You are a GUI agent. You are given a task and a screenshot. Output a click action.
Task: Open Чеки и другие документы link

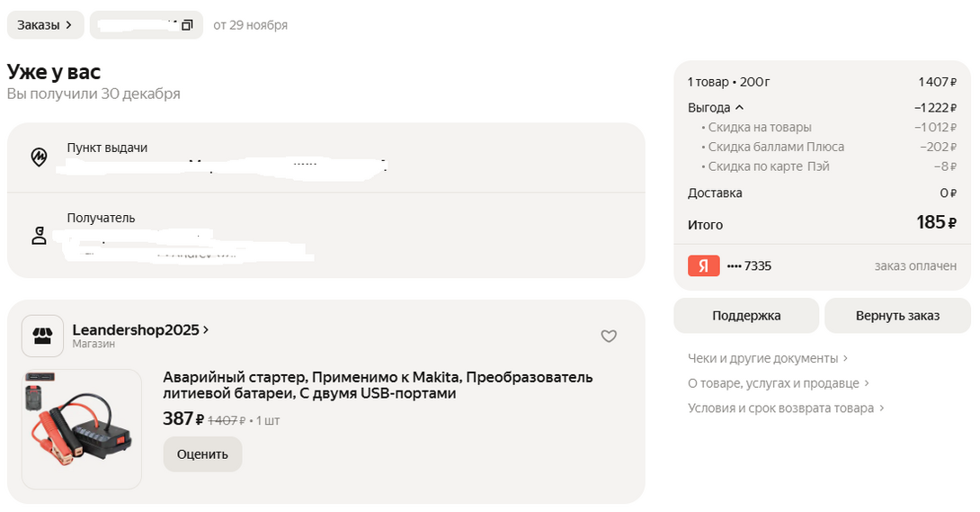click(x=768, y=358)
